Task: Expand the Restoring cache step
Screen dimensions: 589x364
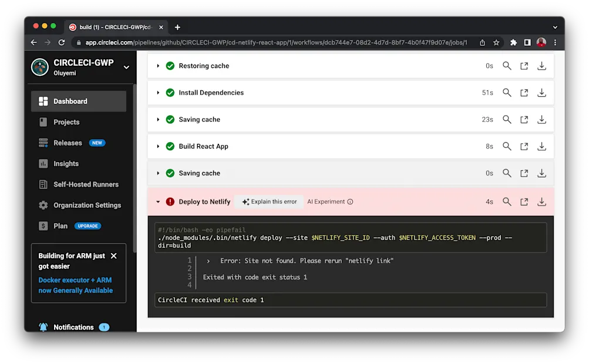Action: (x=157, y=66)
